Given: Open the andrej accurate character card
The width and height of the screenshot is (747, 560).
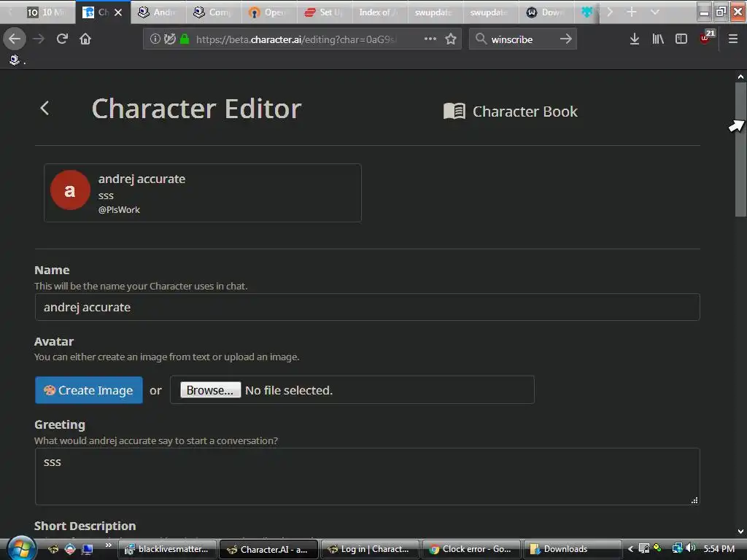Looking at the screenshot, I should (203, 192).
